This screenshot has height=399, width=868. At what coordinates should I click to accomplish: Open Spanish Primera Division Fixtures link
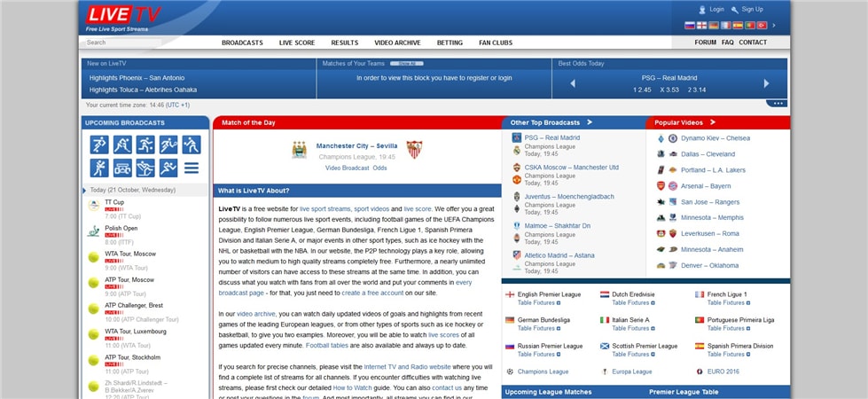tap(733, 354)
